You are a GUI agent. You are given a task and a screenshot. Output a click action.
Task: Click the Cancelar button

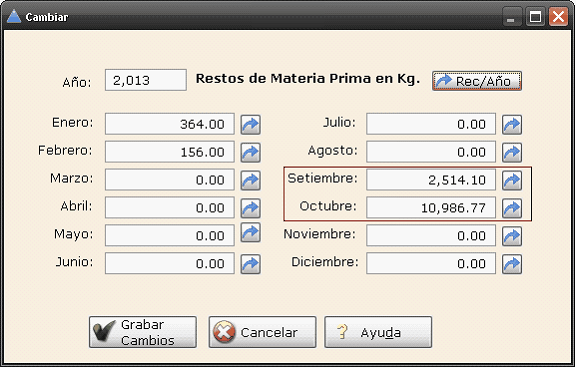tap(262, 332)
